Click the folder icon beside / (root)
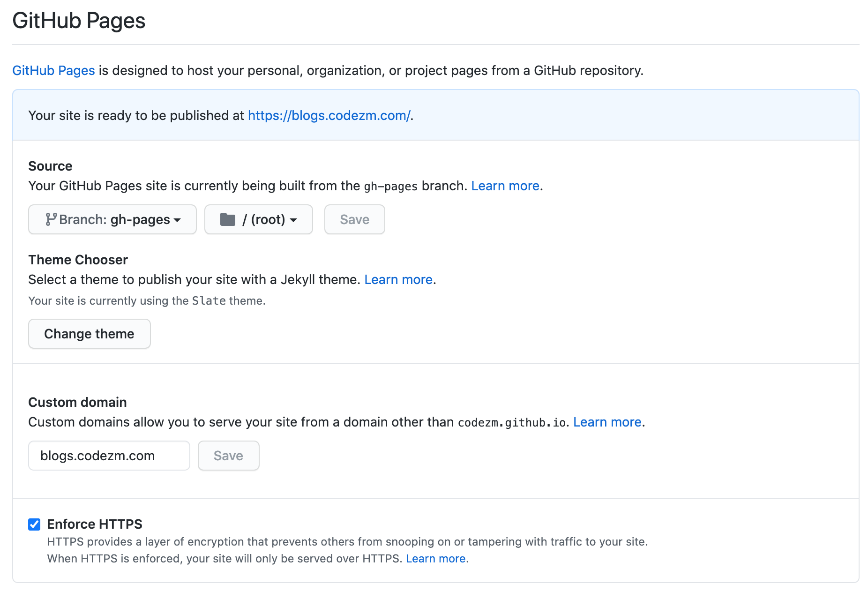 [x=228, y=219]
